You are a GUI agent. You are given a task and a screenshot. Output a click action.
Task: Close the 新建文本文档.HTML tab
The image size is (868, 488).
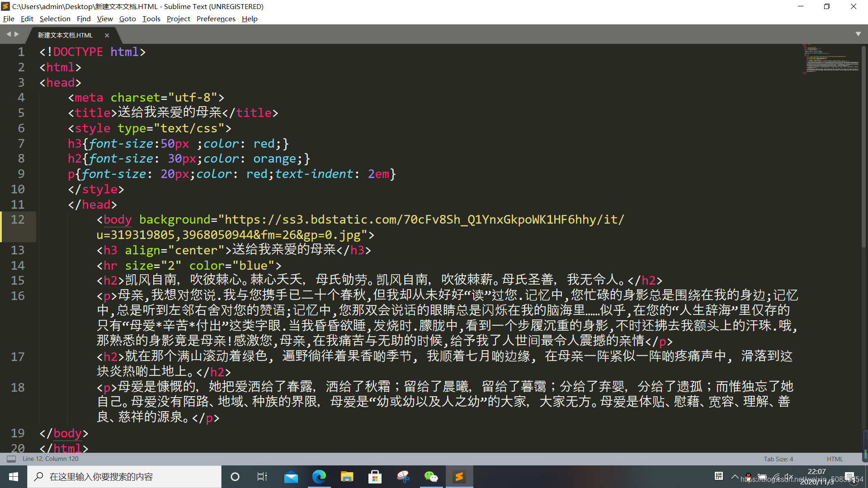[107, 35]
